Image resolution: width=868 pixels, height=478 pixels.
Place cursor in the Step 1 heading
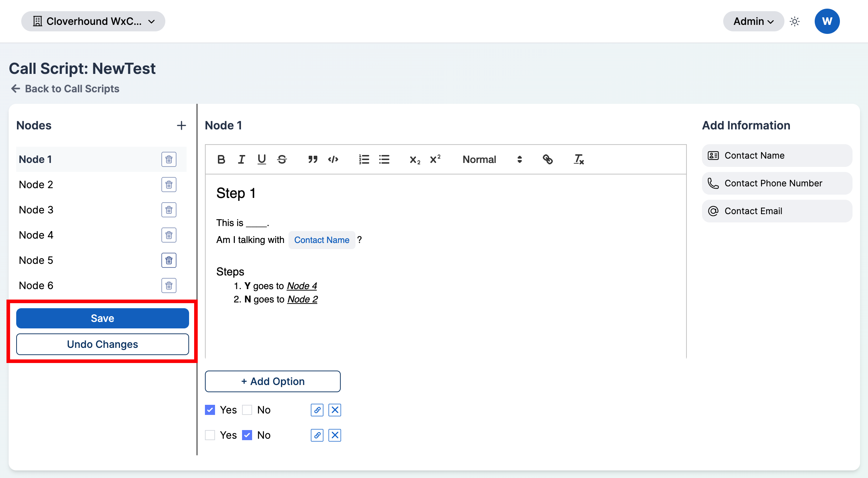[236, 193]
